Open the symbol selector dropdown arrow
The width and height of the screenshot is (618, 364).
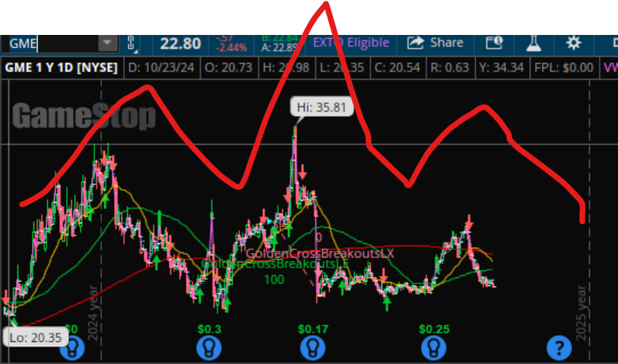click(108, 43)
